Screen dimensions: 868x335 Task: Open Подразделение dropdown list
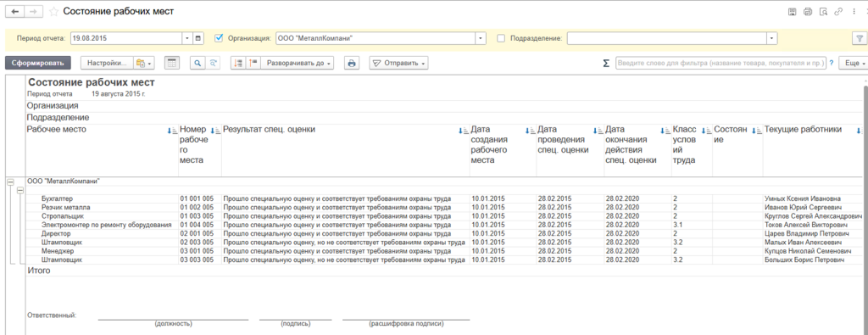[771, 38]
